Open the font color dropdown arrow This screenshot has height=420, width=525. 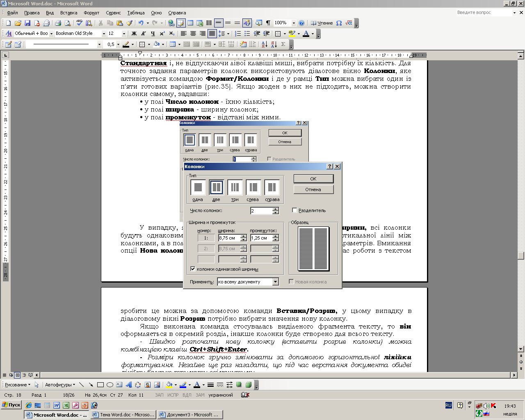(313, 34)
